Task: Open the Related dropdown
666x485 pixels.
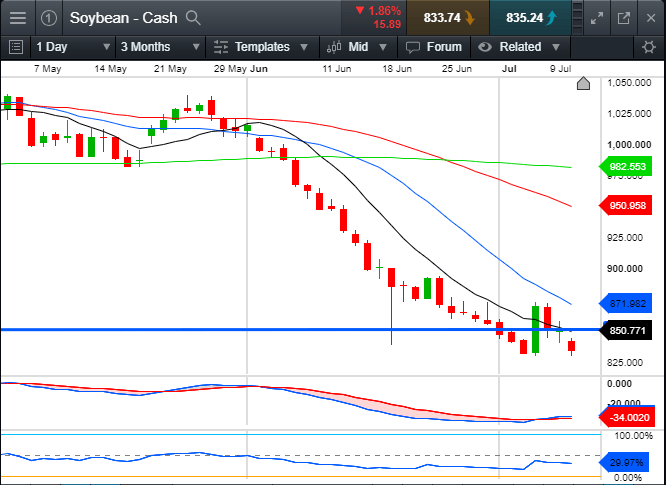Action: [520, 47]
